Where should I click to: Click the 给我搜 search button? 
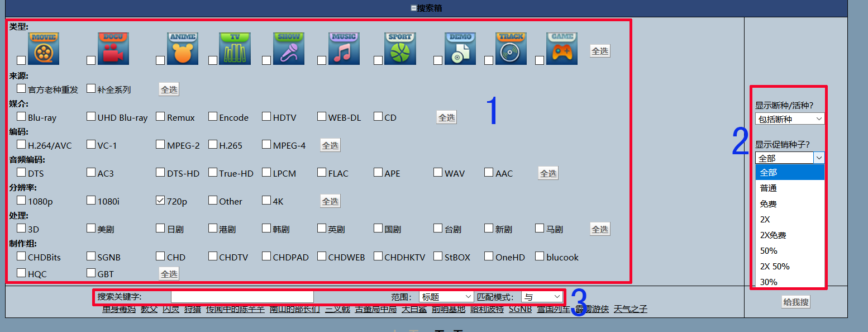point(796,302)
